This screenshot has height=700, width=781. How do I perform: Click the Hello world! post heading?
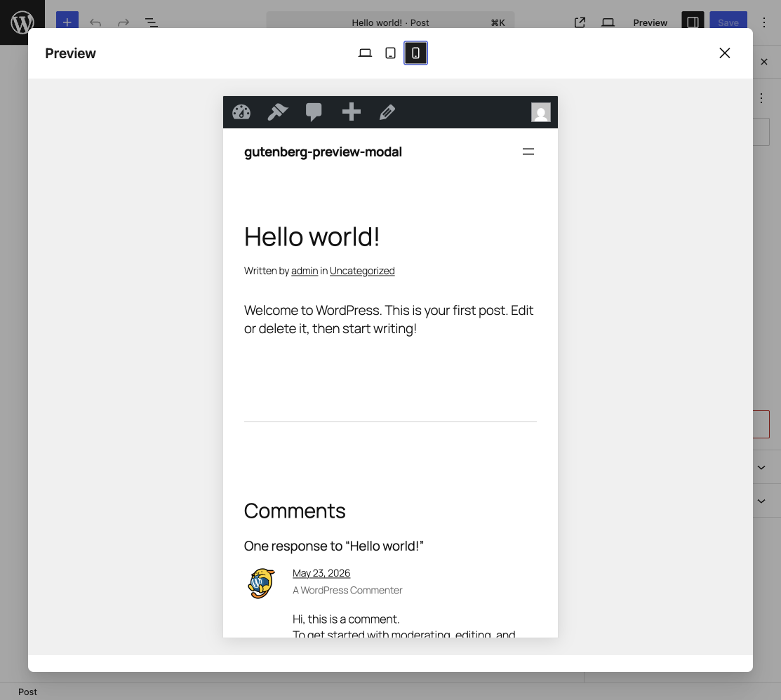click(312, 237)
